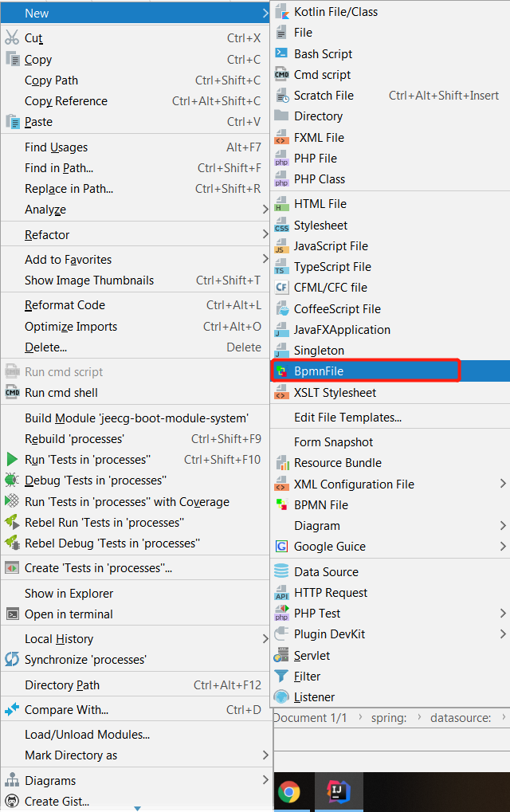Click the Kotlin File/Class icon

click(281, 11)
